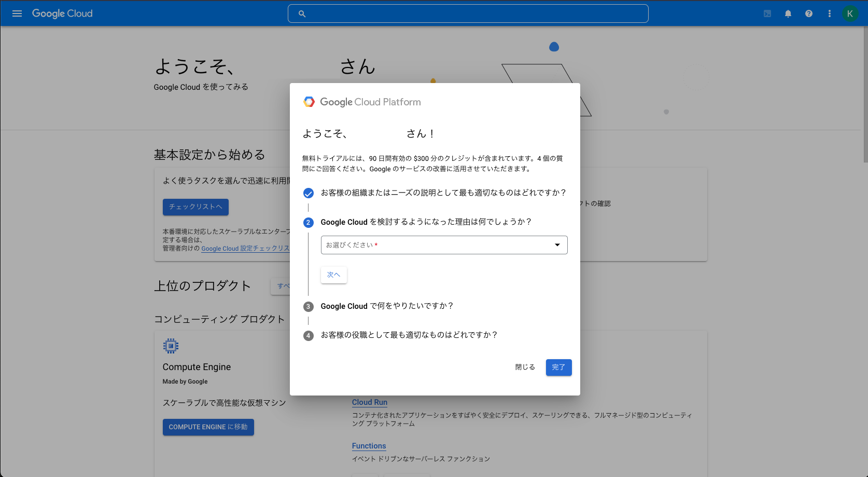Activate Cloud Shell terminal icon
Image resolution: width=868 pixels, height=477 pixels.
[767, 13]
